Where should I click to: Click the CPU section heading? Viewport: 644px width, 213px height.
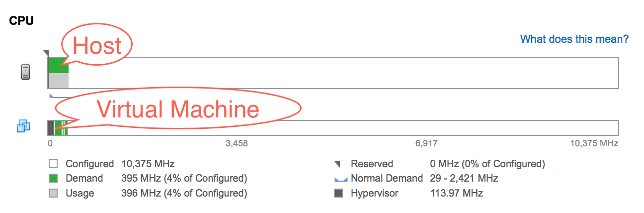[21, 22]
